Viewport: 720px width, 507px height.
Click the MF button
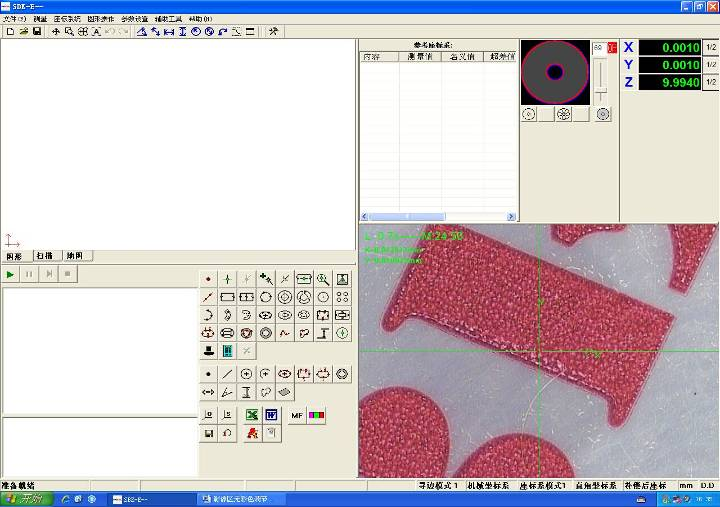click(x=297, y=415)
